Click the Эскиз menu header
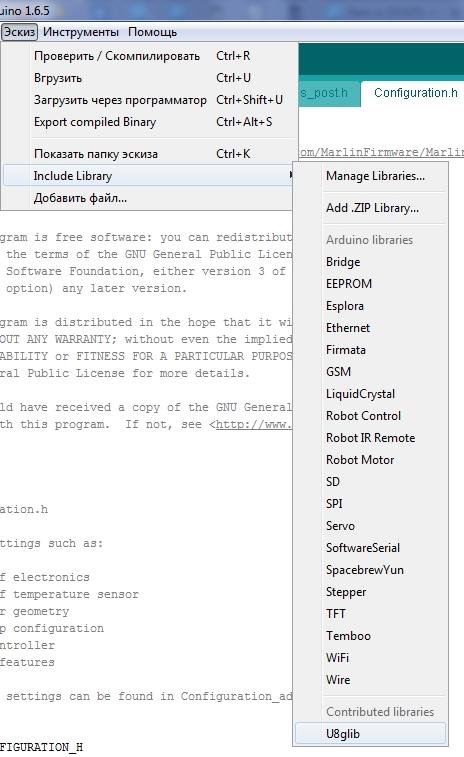Viewport: 464px width, 757px height. coord(19,32)
